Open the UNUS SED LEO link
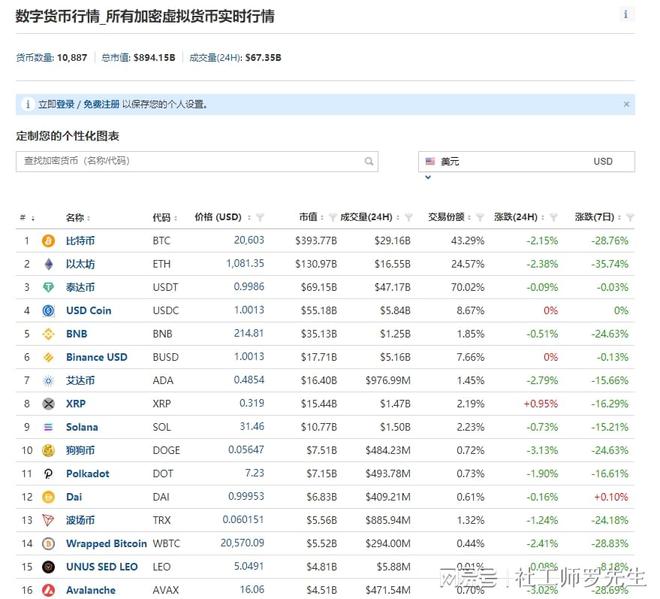The image size is (660, 599). [x=102, y=567]
